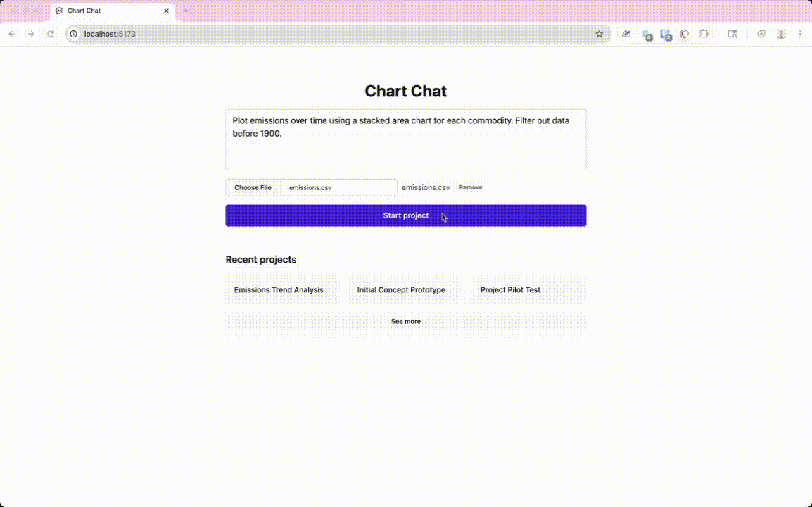Image resolution: width=812 pixels, height=507 pixels.
Task: Open a new tab with the plus icon
Action: [185, 11]
